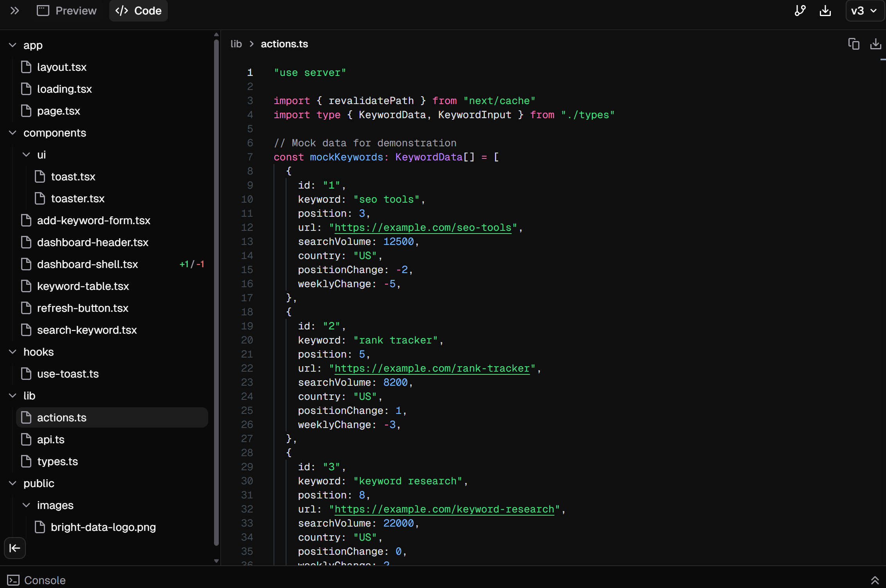Click the file icon beside api.ts
Image resolution: width=886 pixels, height=588 pixels.
[26, 439]
